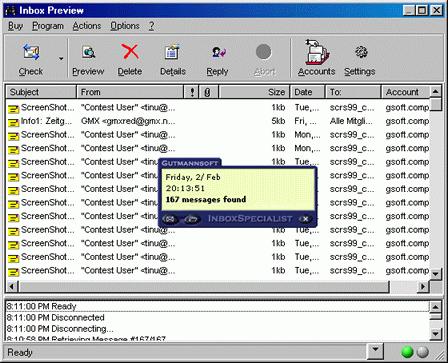Click the grey status light

[x=423, y=352]
